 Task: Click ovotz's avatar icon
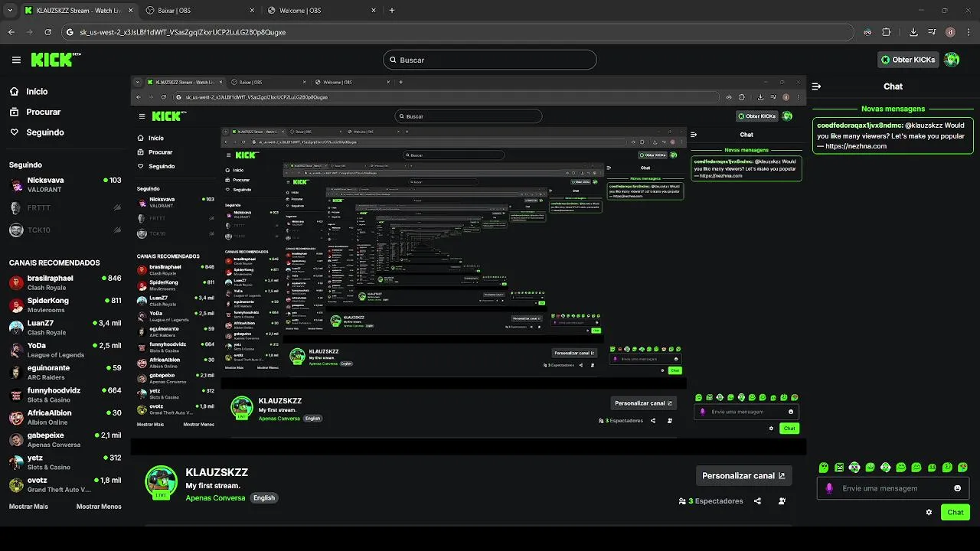(x=16, y=484)
